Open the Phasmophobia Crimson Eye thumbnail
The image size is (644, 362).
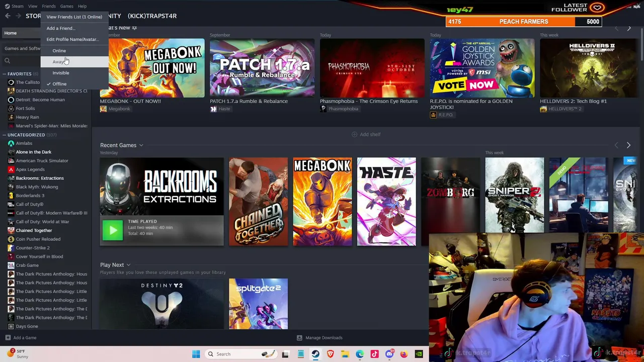372,68
